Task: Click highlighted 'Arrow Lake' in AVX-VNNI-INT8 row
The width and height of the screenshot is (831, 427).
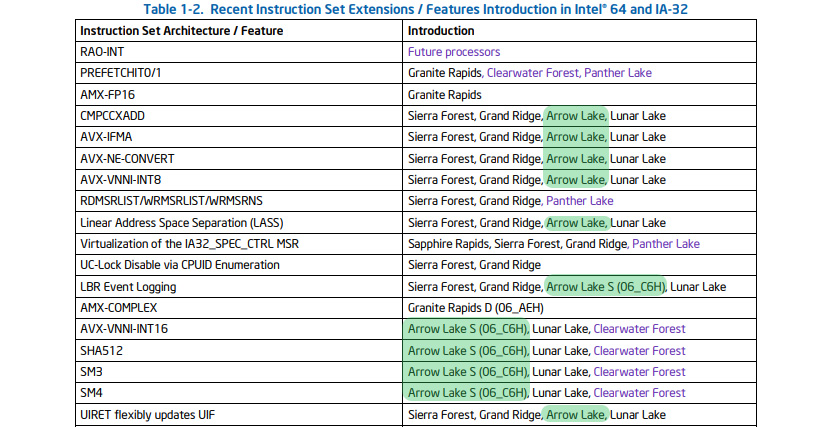Action: tap(576, 180)
